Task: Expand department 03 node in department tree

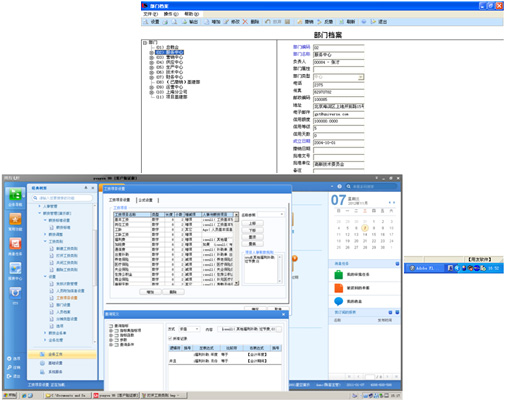Action: coord(151,57)
